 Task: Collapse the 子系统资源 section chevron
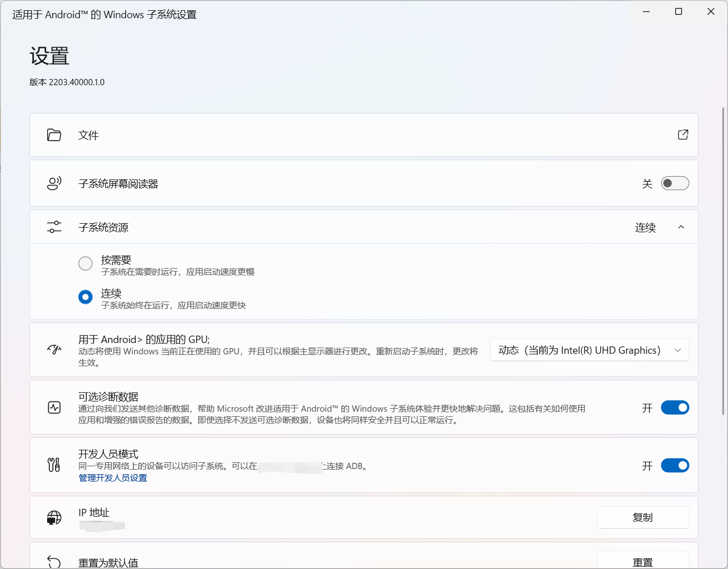click(681, 226)
